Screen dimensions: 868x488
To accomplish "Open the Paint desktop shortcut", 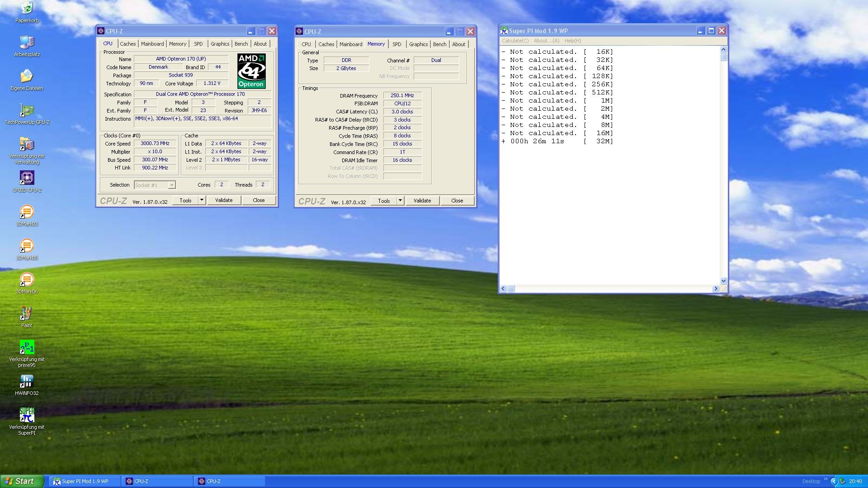I will coord(27,313).
